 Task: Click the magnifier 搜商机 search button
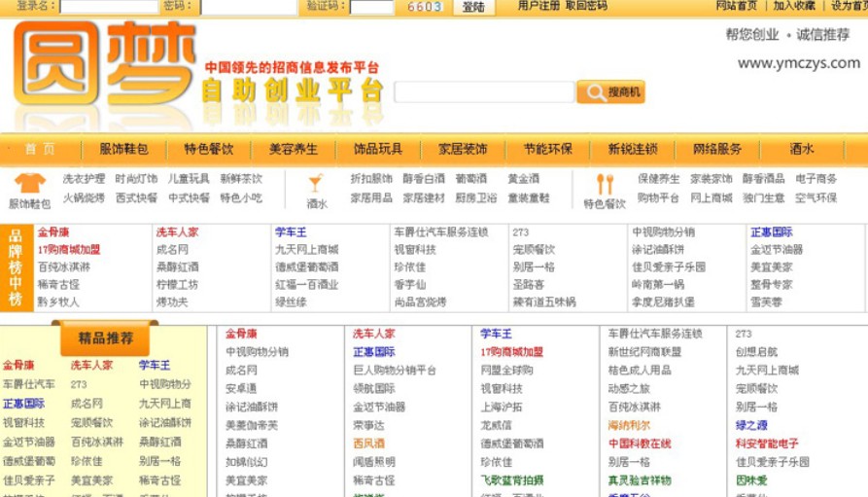click(x=610, y=92)
